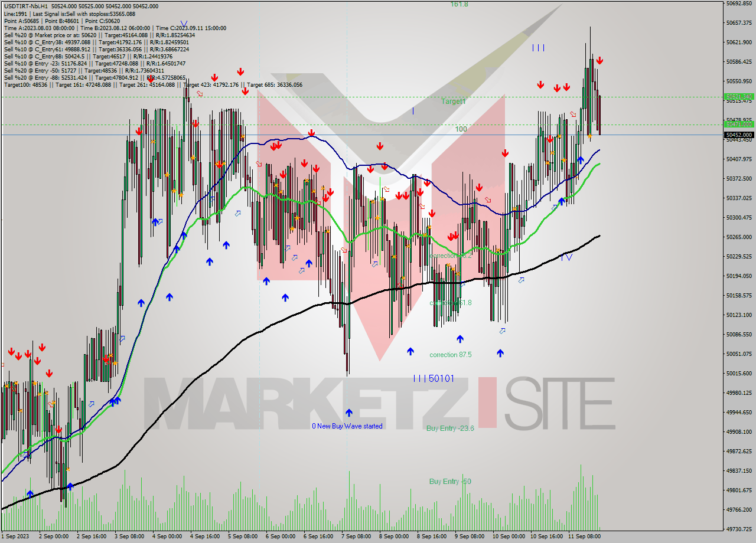756x543 pixels.
Task: Click price axis label 50407.975
Action: [739, 159]
